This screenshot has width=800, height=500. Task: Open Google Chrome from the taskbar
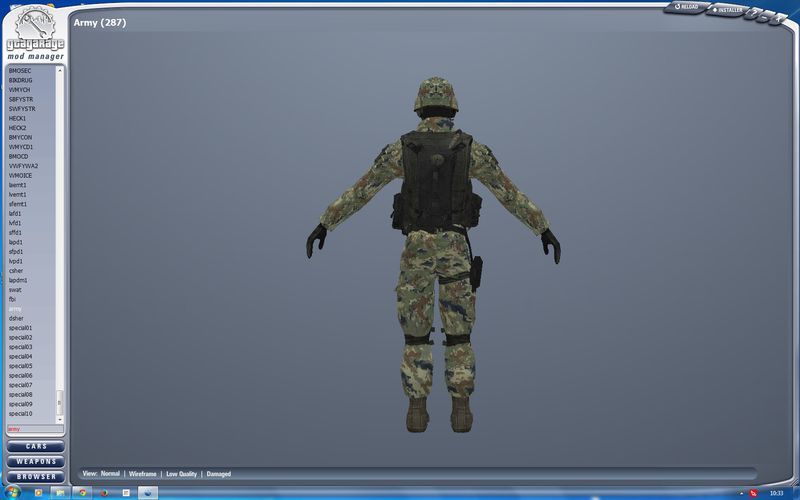[82, 493]
